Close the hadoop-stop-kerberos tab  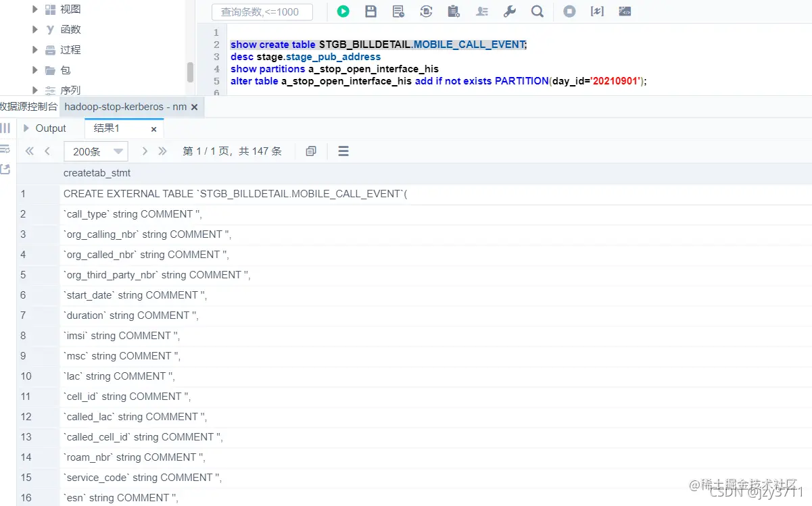point(195,107)
